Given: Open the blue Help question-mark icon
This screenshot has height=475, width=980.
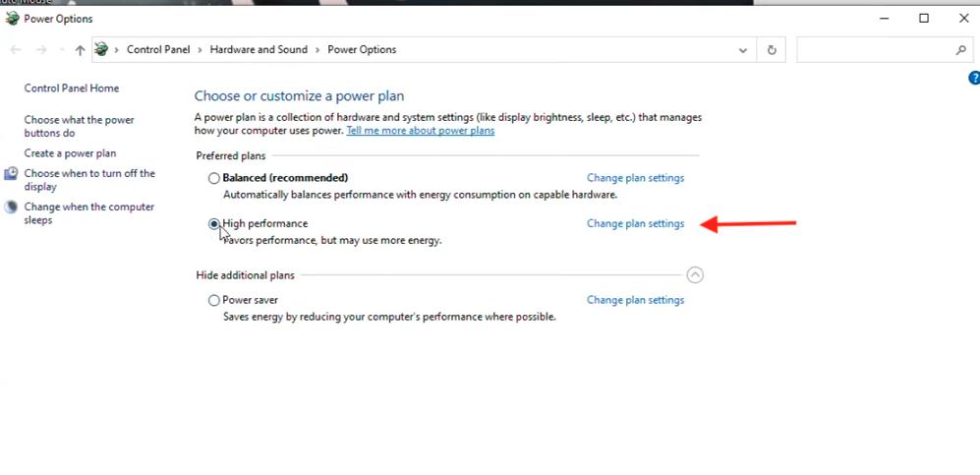Looking at the screenshot, I should pyautogui.click(x=974, y=78).
